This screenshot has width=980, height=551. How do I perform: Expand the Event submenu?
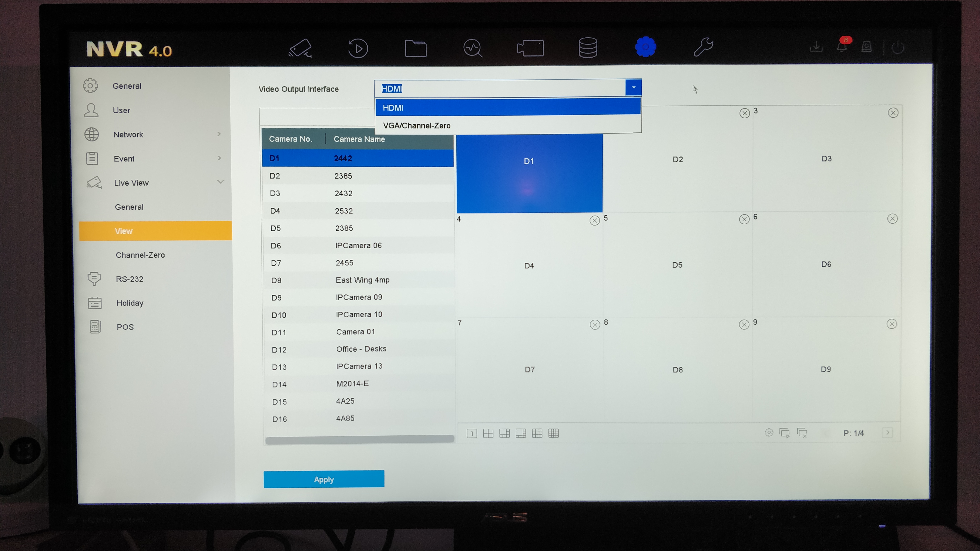[x=124, y=158]
